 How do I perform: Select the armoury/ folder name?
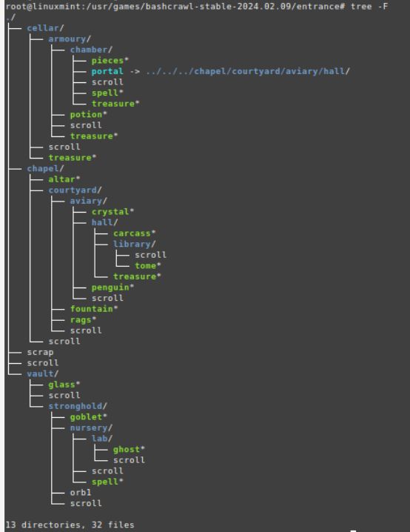coord(70,39)
